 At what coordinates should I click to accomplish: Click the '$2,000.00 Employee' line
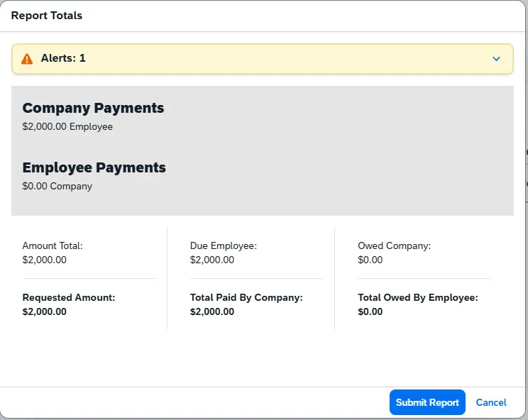tap(67, 126)
